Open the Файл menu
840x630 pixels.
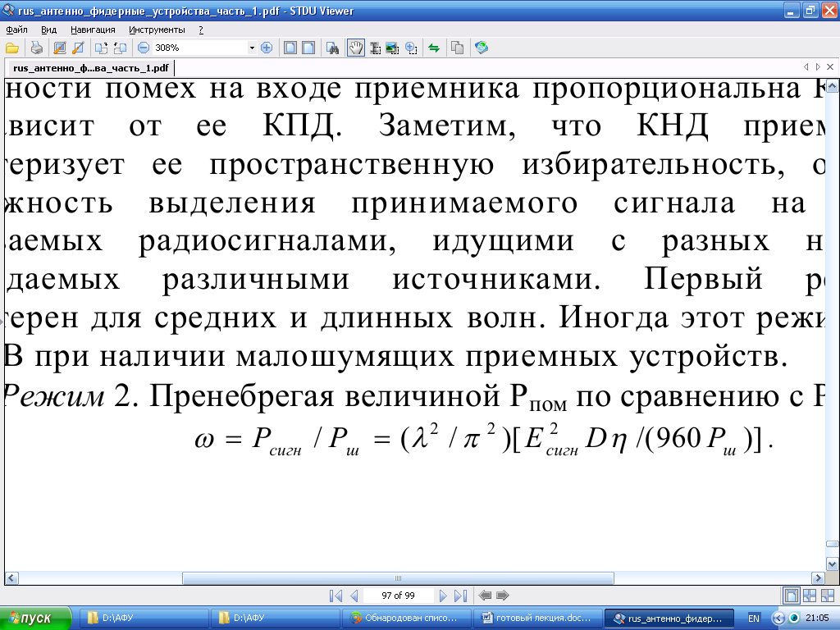[16, 30]
